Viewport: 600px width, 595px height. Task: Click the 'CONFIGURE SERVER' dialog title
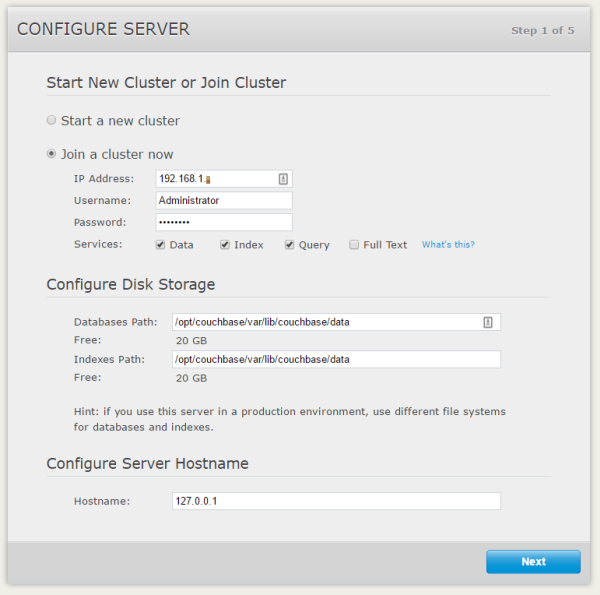point(103,29)
